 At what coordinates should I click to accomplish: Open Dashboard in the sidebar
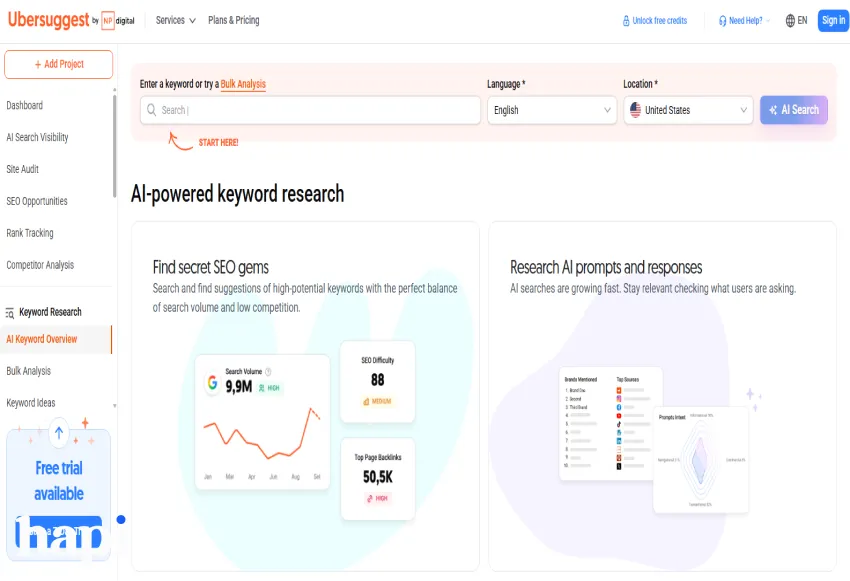tap(24, 105)
